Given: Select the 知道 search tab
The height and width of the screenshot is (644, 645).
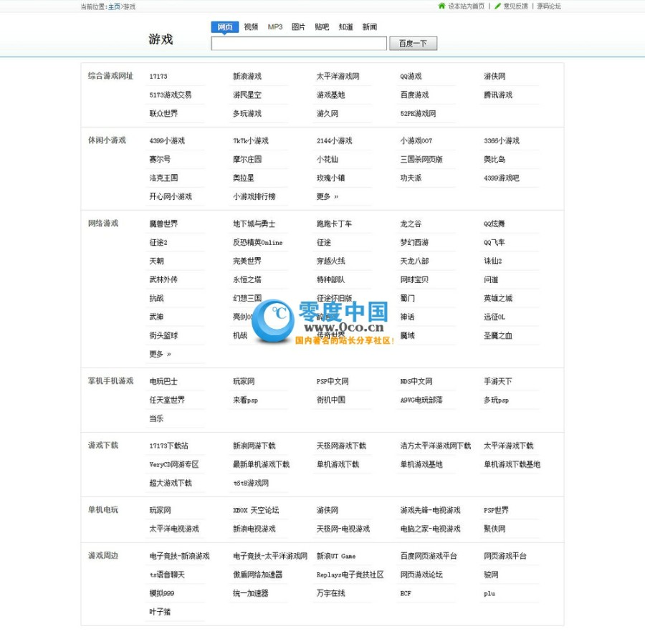Looking at the screenshot, I should pyautogui.click(x=346, y=27).
